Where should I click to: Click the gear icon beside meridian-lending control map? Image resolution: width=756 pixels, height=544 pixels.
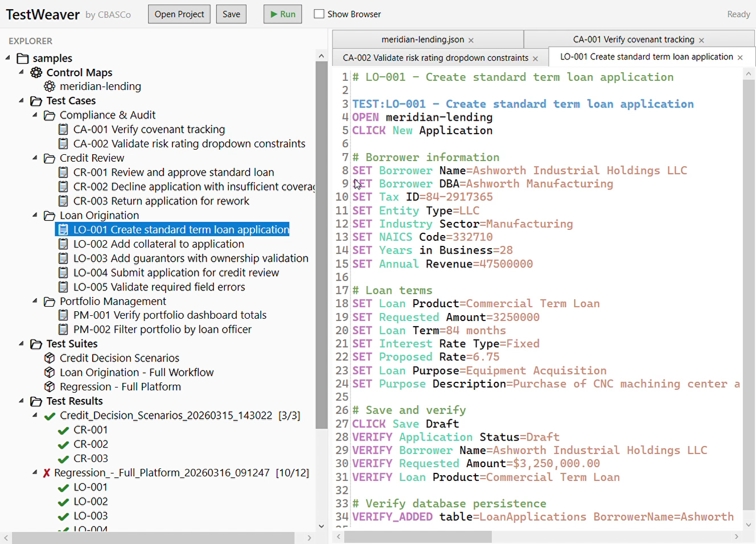[x=49, y=86]
